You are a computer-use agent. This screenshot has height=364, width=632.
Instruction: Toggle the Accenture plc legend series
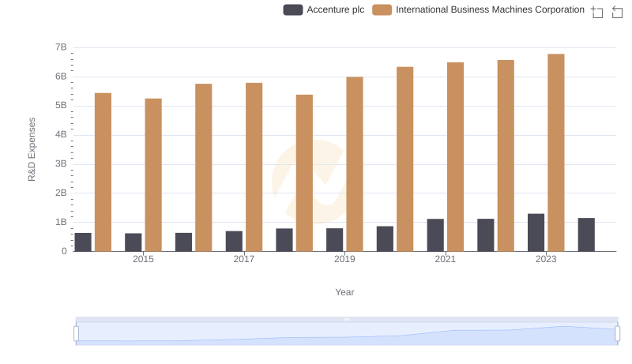click(x=324, y=9)
